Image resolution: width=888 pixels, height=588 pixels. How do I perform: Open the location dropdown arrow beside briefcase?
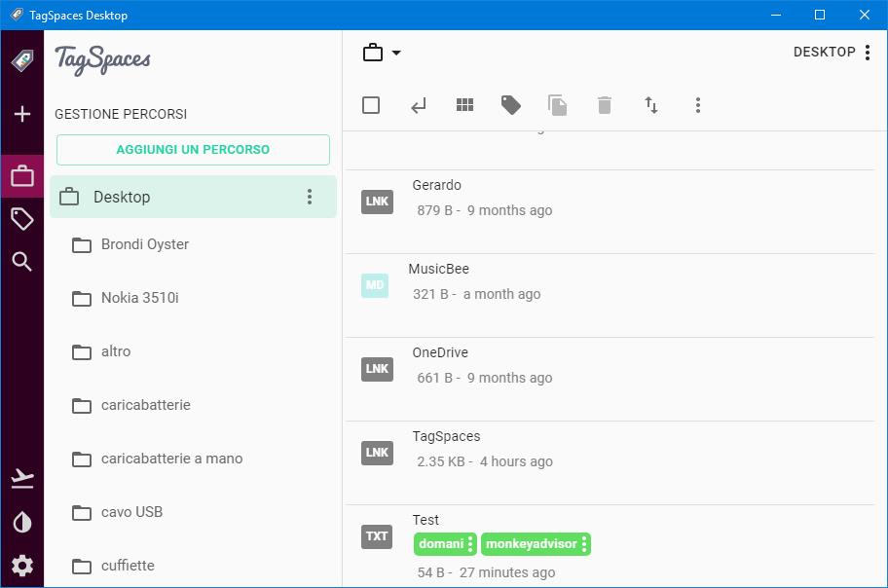[396, 53]
